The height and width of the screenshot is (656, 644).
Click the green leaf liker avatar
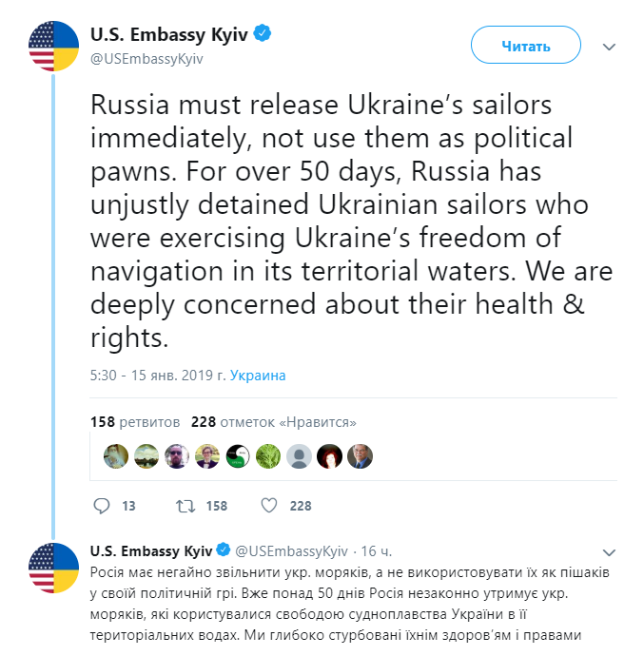point(269,456)
